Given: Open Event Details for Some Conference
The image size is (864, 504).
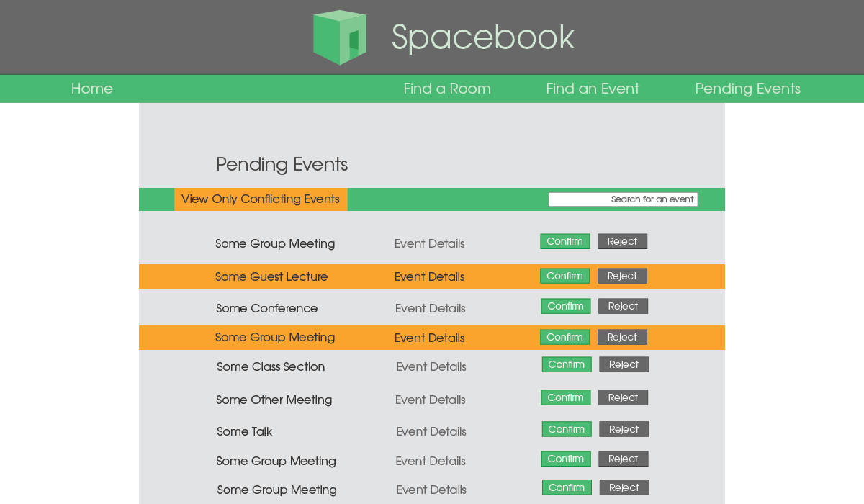Looking at the screenshot, I should (431, 308).
